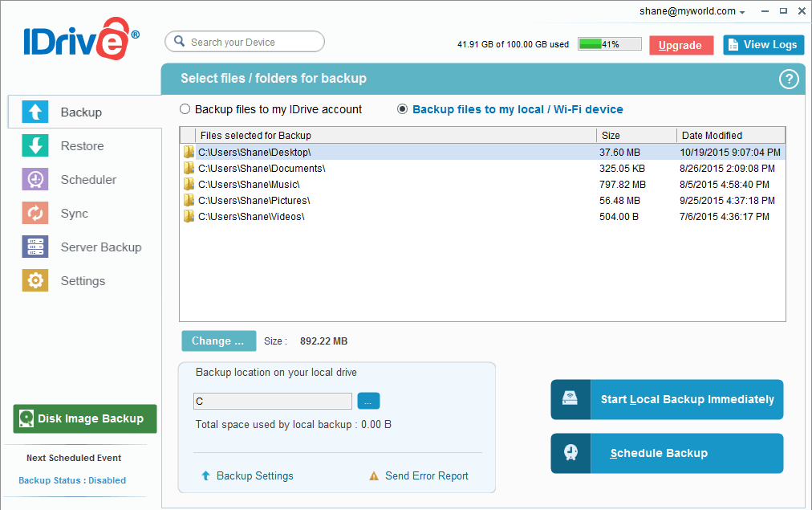Open help with the question mark icon
The width and height of the screenshot is (812, 510).
tap(789, 79)
